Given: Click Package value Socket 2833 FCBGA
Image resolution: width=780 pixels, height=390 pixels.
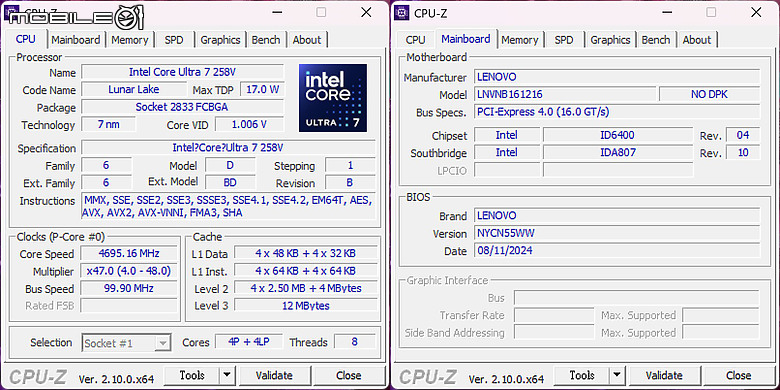Looking at the screenshot, I should tap(183, 107).
